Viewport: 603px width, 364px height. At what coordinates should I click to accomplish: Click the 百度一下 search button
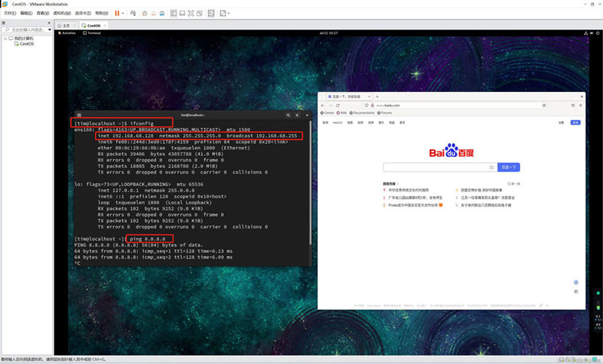[x=510, y=167]
